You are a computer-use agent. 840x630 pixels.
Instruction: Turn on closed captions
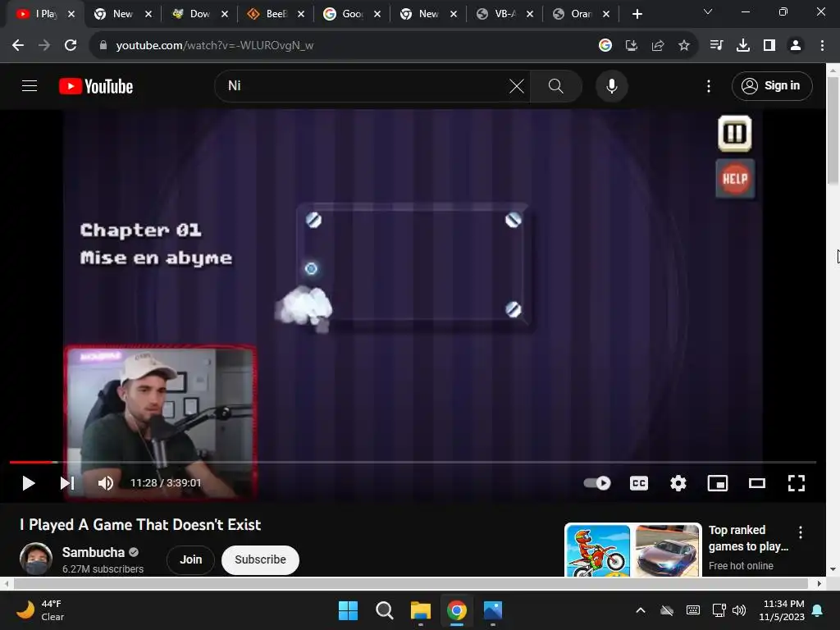pos(638,483)
